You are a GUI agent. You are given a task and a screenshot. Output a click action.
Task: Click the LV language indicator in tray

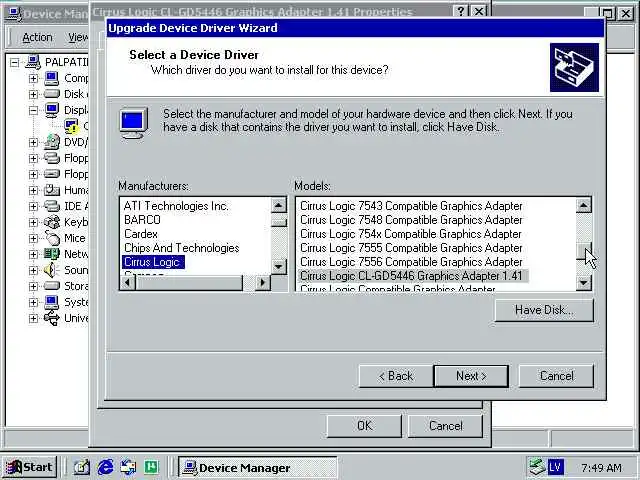point(556,467)
